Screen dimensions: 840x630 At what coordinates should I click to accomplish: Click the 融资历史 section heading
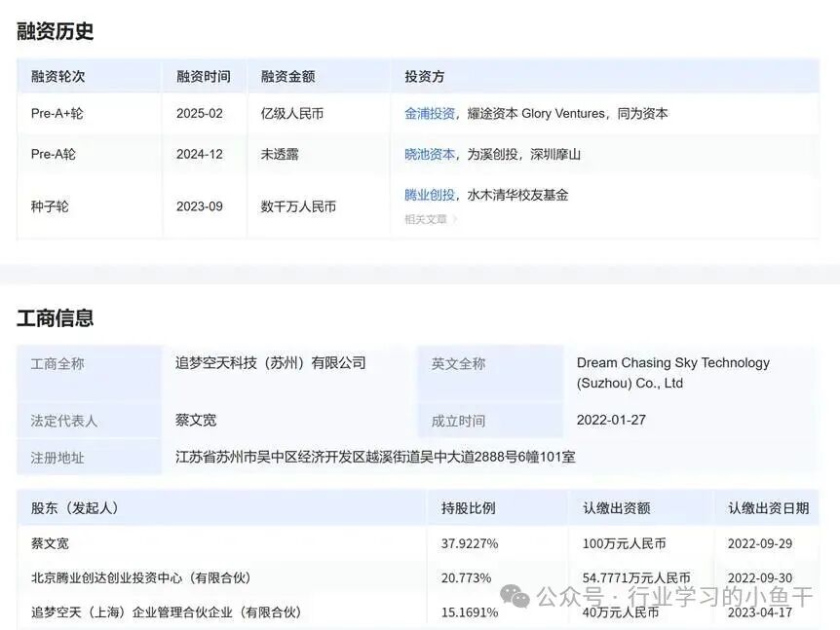pyautogui.click(x=56, y=31)
